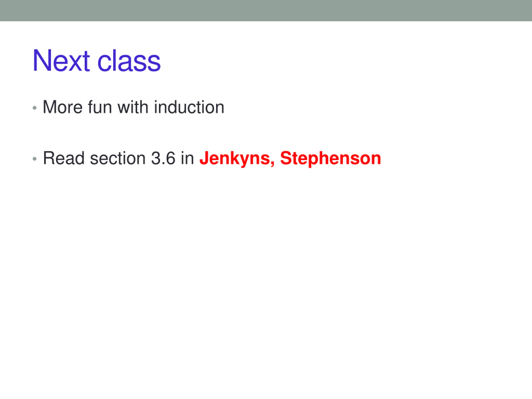Click the word "induction"
Viewport: 532px width, 399px height.
pos(189,107)
